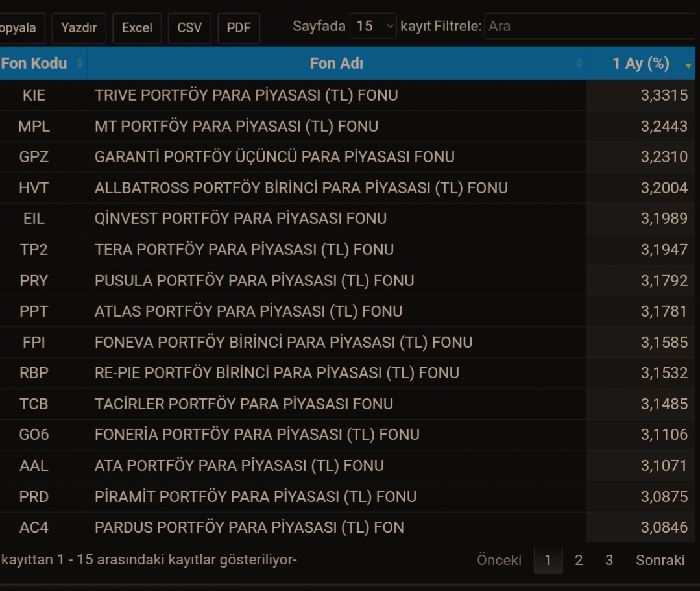Select current page 1 button
Screen dimensions: 700x591
[548, 560]
